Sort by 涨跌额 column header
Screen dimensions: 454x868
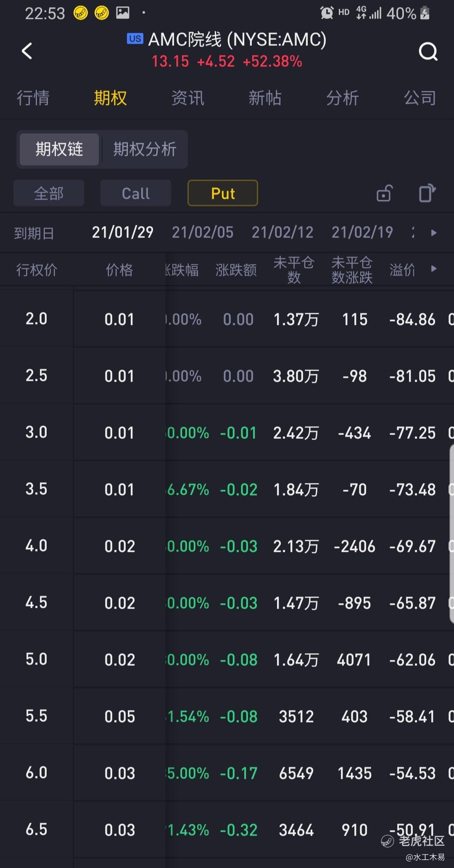coord(236,270)
